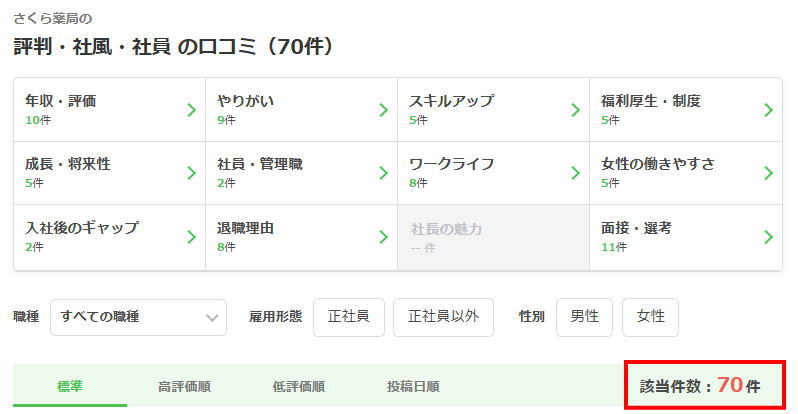Switch to the 高評価順 sort tab
798x414 pixels.
(184, 387)
